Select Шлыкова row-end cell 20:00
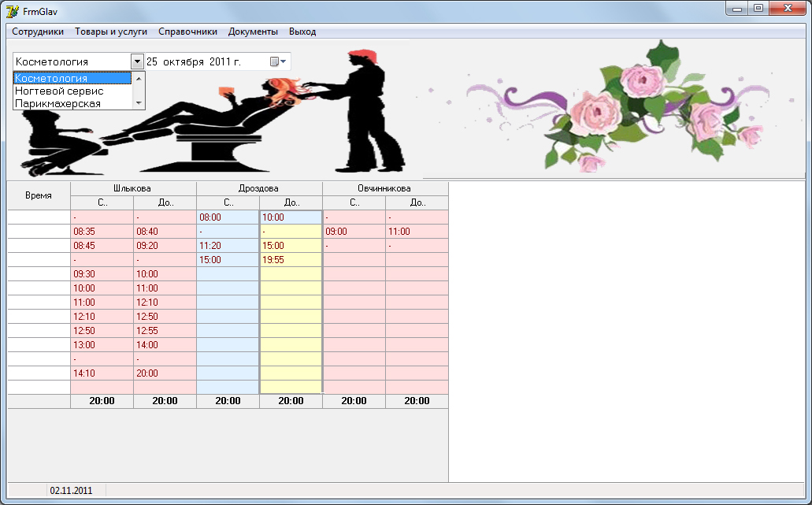 click(165, 373)
